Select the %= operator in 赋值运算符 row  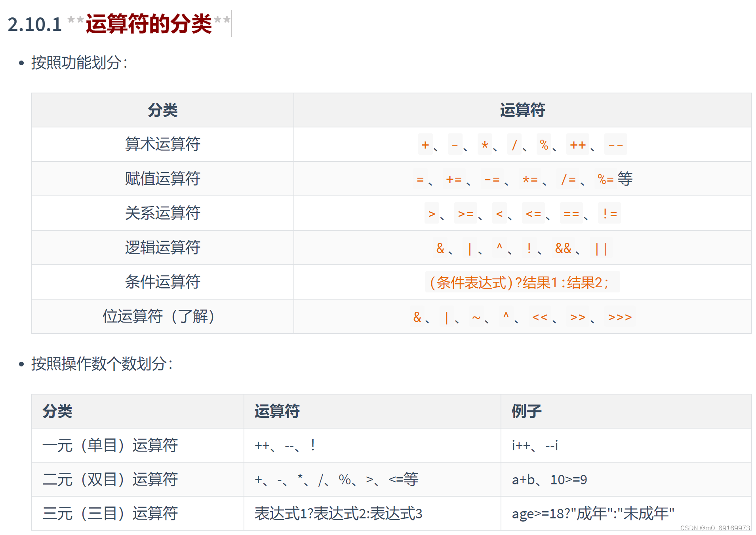pyautogui.click(x=604, y=179)
